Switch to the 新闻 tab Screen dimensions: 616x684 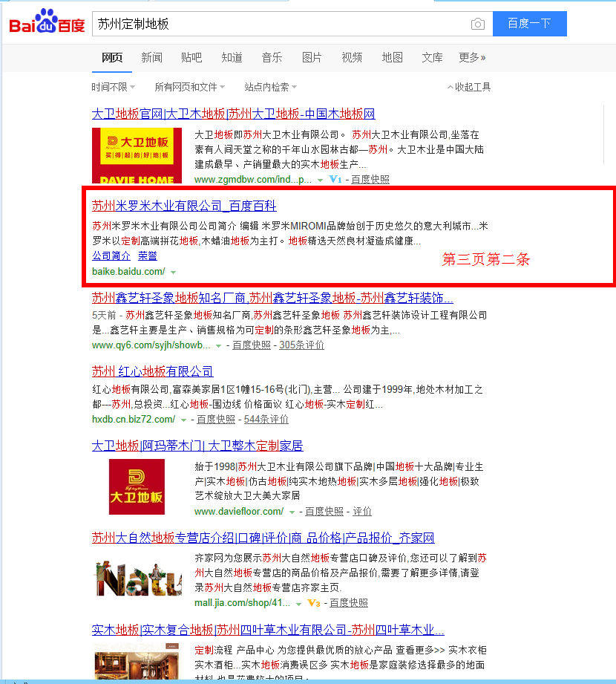(x=151, y=58)
